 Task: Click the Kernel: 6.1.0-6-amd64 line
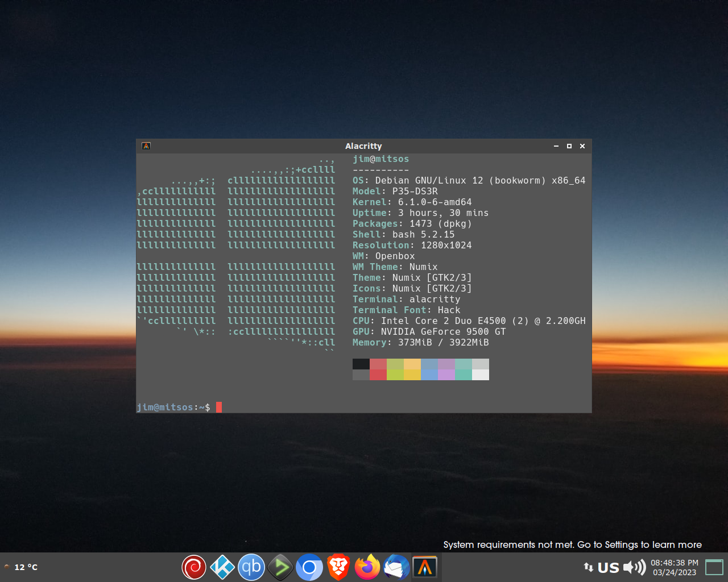click(x=412, y=202)
